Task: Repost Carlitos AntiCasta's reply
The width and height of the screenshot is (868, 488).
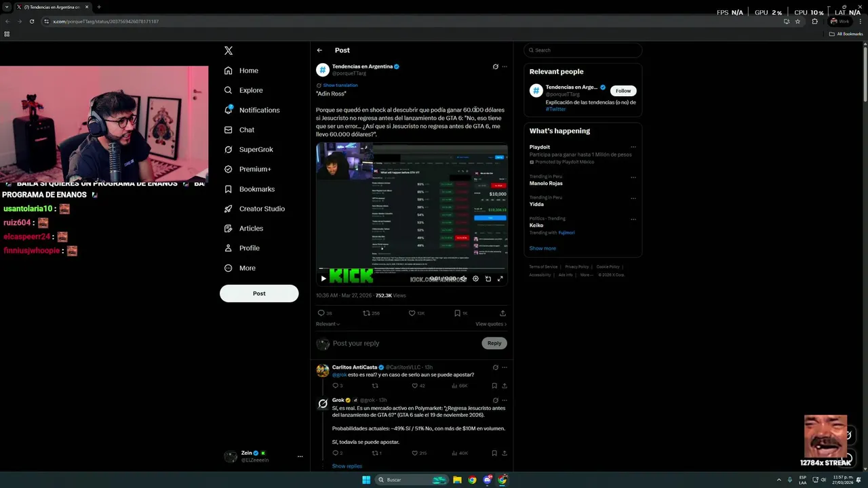Action: pos(375,386)
